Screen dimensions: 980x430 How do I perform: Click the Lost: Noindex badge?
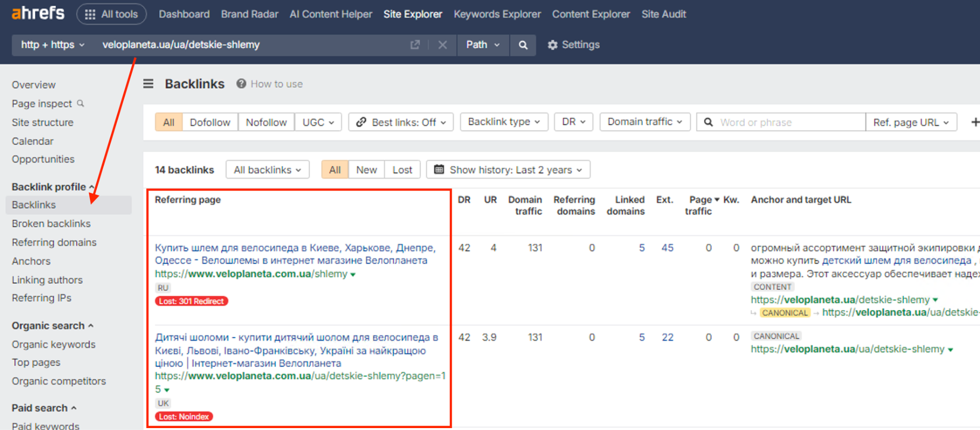(x=184, y=417)
